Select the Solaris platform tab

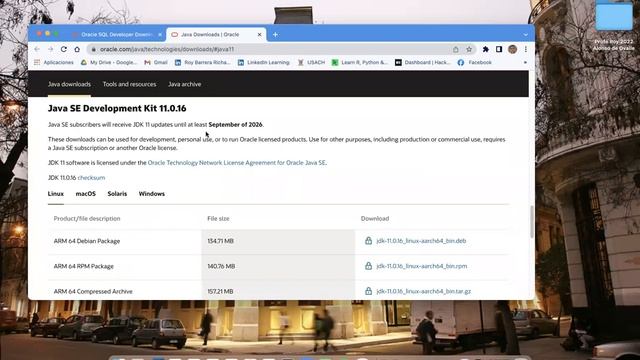pos(117,194)
